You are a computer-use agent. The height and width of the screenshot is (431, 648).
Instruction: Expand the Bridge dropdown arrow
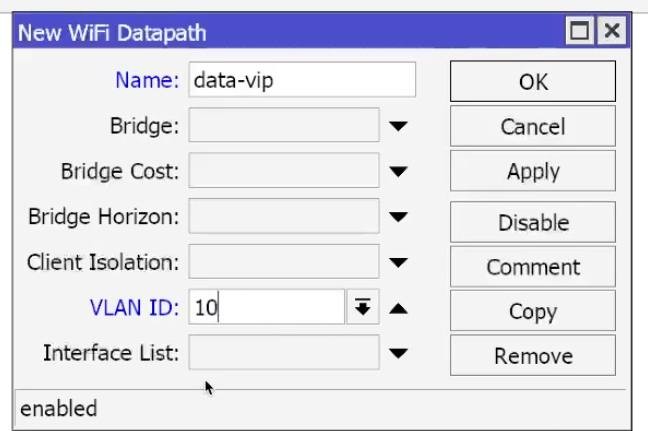click(398, 126)
